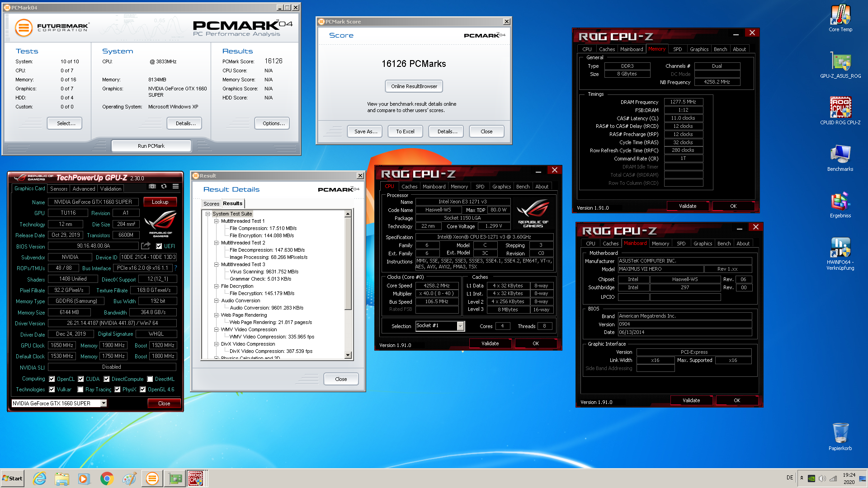Switch to the Advanced tab in GPU-Z

84,189
